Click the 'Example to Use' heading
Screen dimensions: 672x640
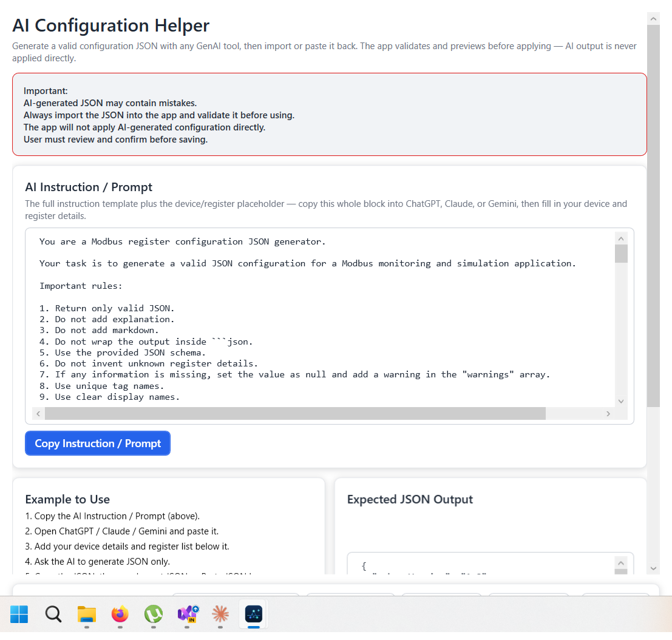pyautogui.click(x=67, y=499)
